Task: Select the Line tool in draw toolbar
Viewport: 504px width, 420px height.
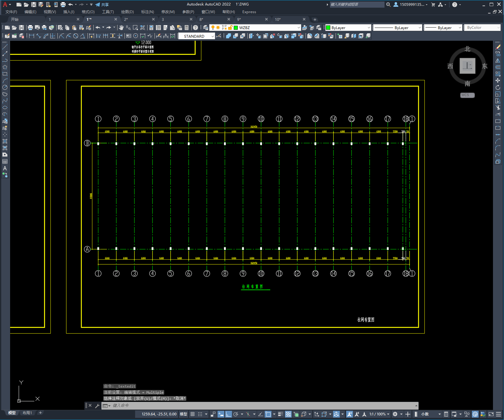Action: [5, 47]
